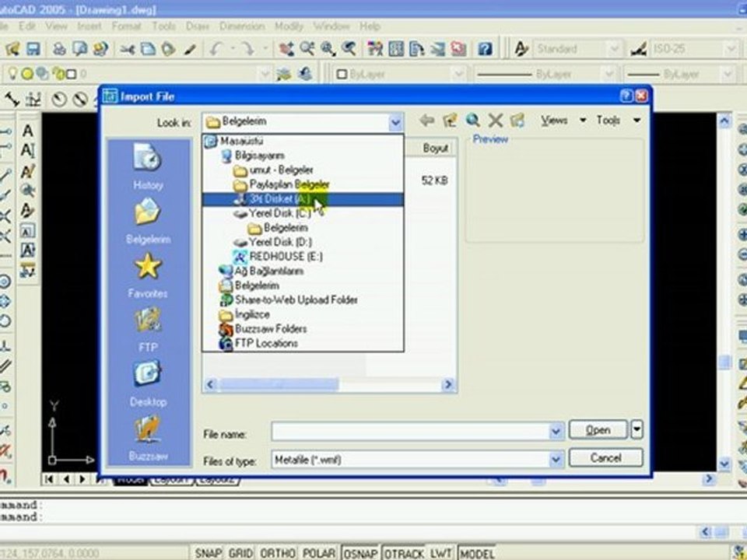This screenshot has width=747, height=560.
Task: Click the Help question mark toolbar icon
Action: [x=485, y=48]
